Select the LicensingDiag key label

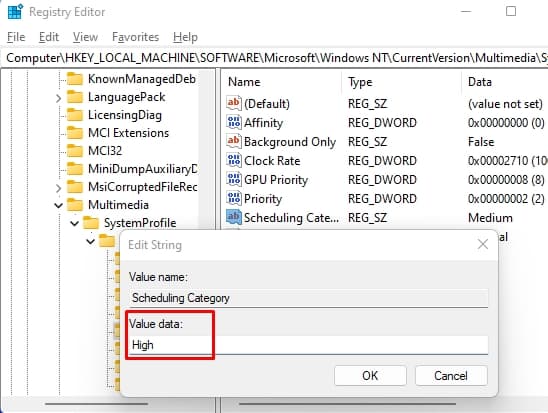point(125,115)
